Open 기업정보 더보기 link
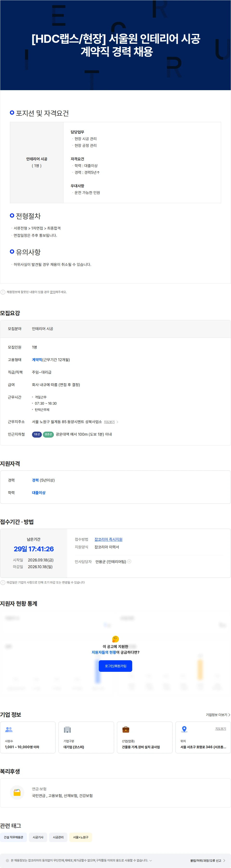 point(218,714)
